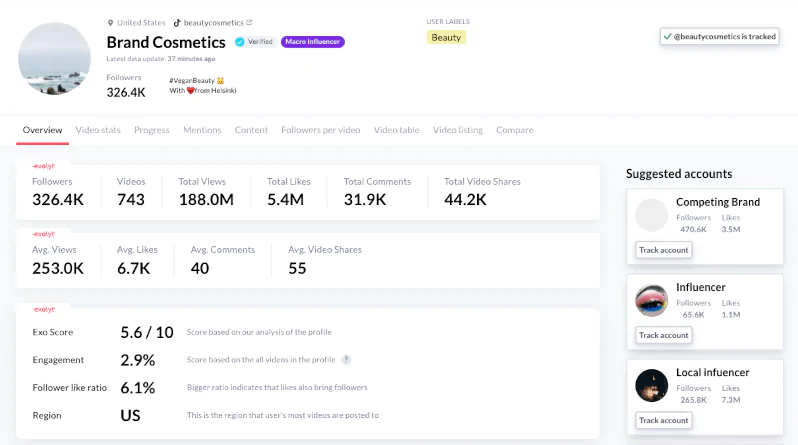The width and height of the screenshot is (798, 445).
Task: Click the Engagement help question mark icon
Action: pos(346,359)
